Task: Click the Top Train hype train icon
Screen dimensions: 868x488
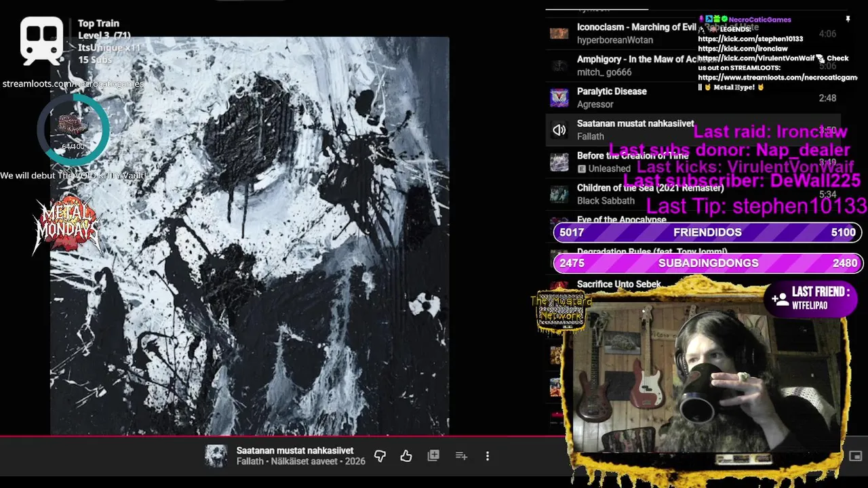Action: point(42,40)
